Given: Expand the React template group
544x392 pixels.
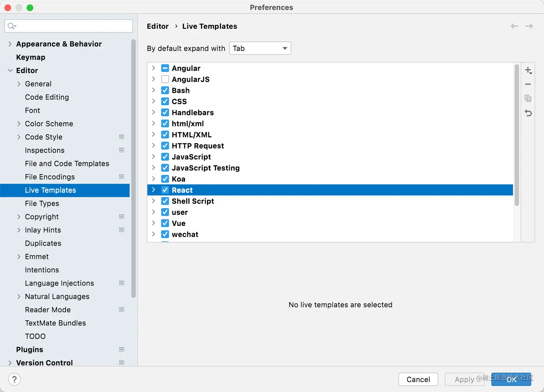Looking at the screenshot, I should (154, 190).
